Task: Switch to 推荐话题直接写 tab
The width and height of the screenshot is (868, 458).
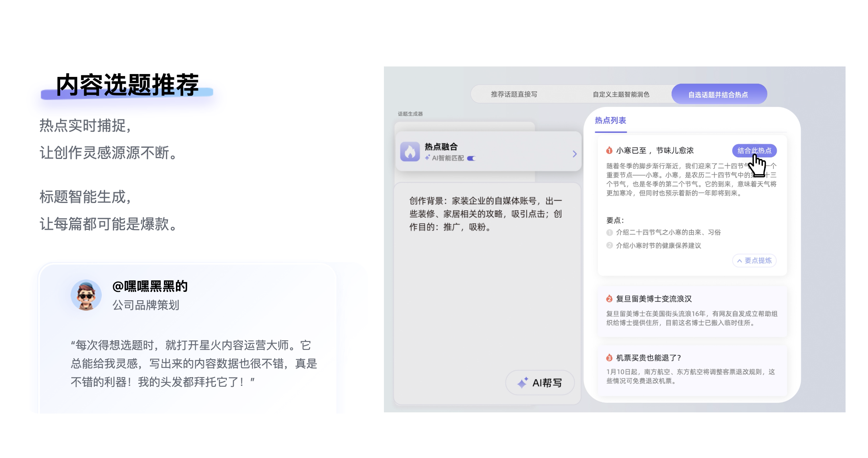Action: tap(514, 94)
